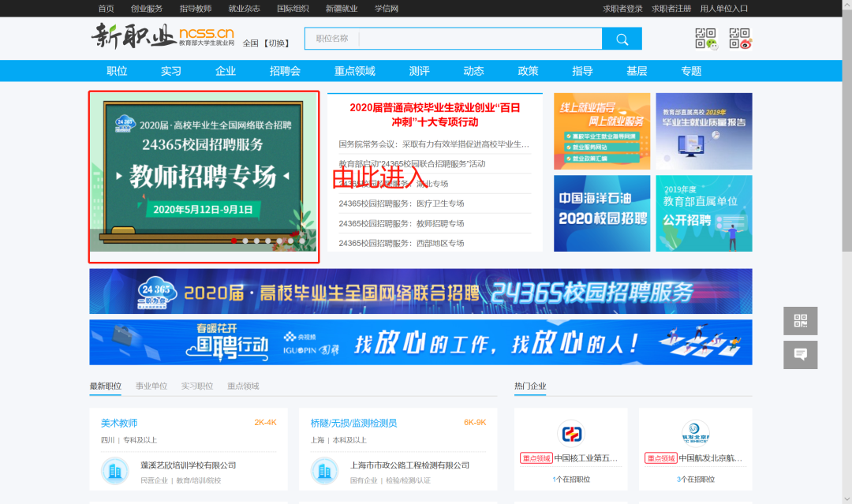The width and height of the screenshot is (852, 504).
Task: Click 上海市市政公路工程检测有限公司 company name
Action: [409, 465]
